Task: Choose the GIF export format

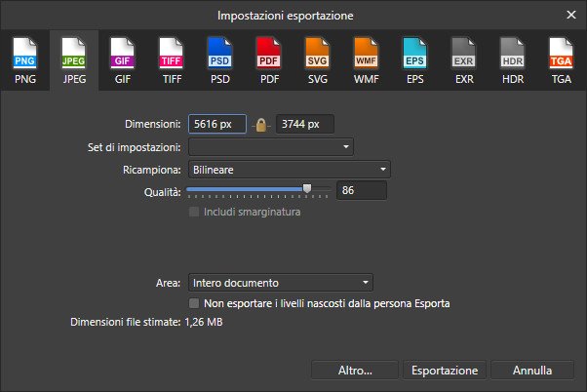Action: pos(123,60)
